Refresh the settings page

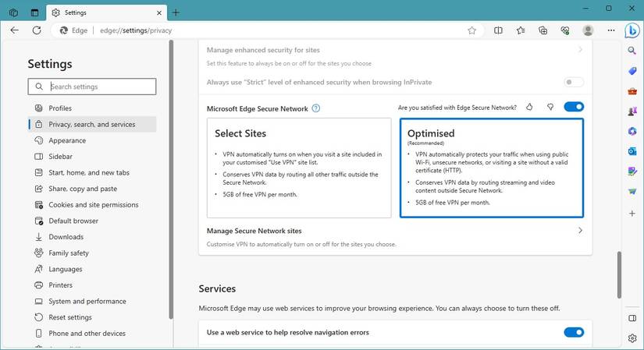(x=36, y=30)
